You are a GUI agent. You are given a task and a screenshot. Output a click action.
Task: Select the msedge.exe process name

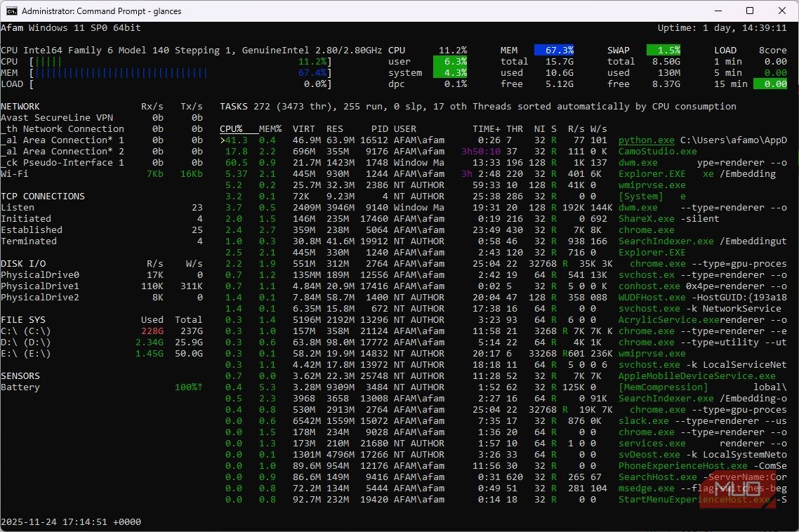[646, 488]
